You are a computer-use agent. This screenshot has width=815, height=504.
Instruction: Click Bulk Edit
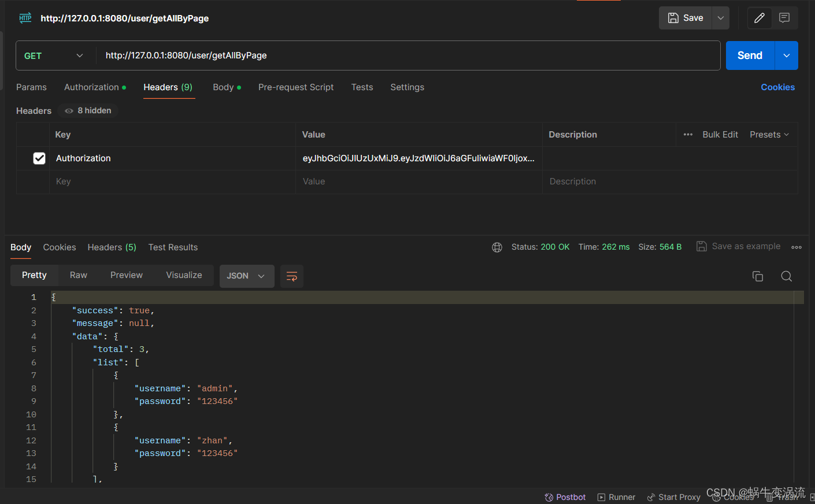point(720,135)
